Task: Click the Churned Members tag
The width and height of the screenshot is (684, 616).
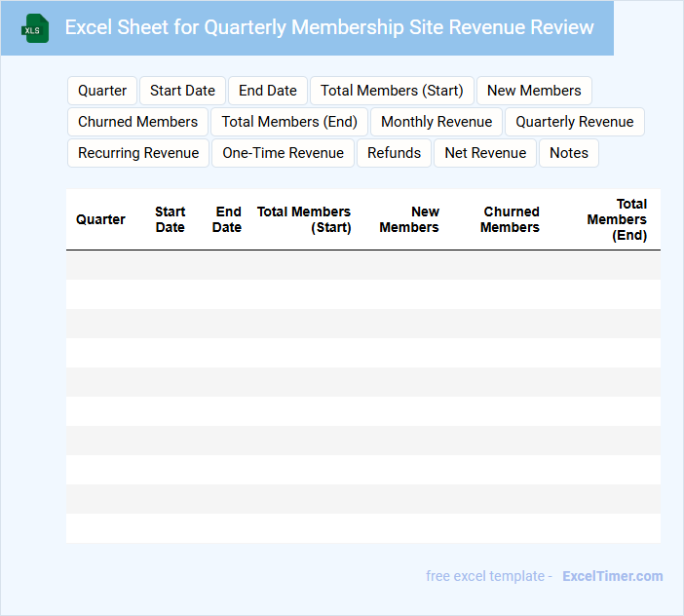Action: 137,122
